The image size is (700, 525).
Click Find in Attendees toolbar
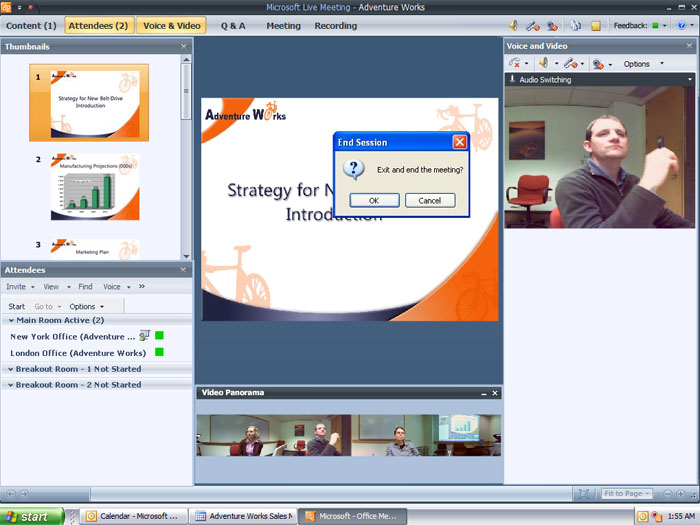coord(85,287)
